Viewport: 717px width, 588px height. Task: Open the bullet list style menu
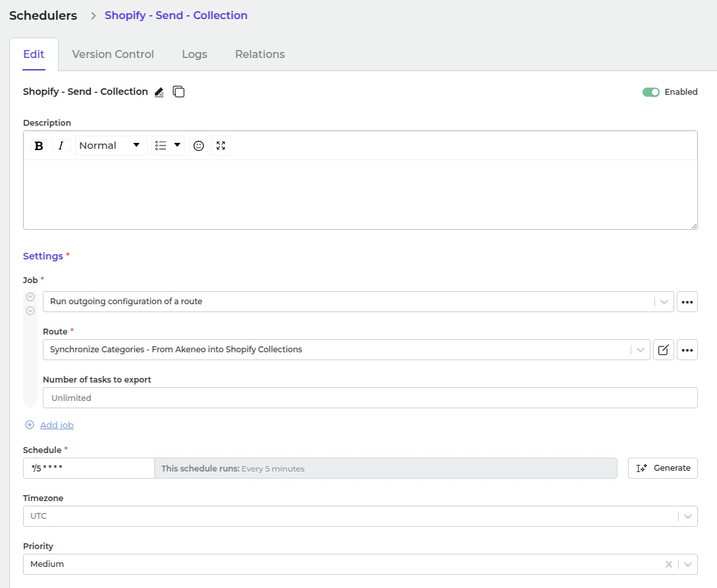click(x=168, y=146)
